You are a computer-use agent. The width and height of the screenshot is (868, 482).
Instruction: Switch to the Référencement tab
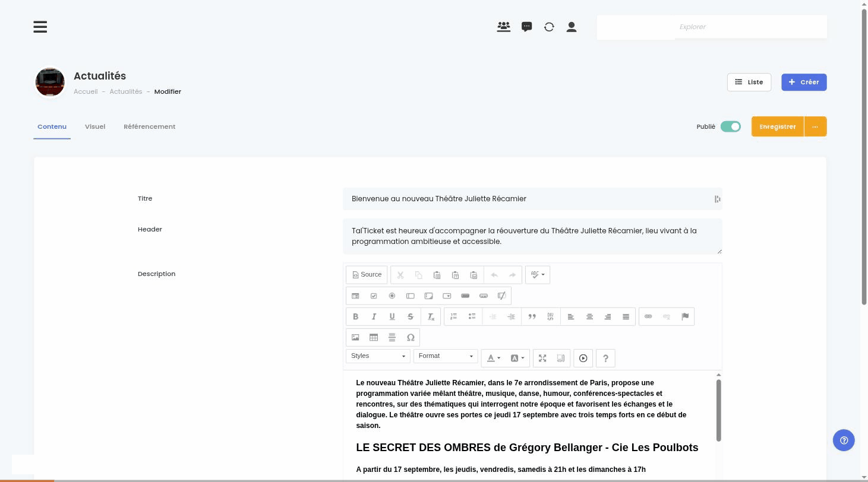point(149,126)
